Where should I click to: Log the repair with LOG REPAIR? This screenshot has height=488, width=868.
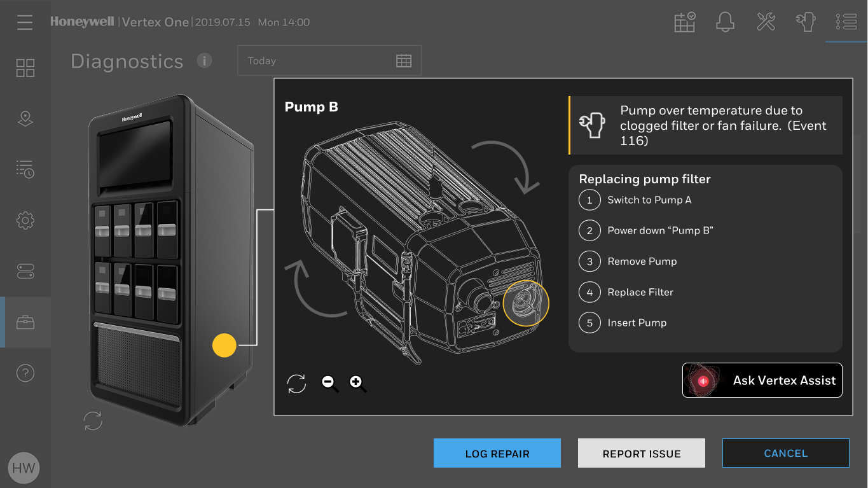pyautogui.click(x=497, y=454)
